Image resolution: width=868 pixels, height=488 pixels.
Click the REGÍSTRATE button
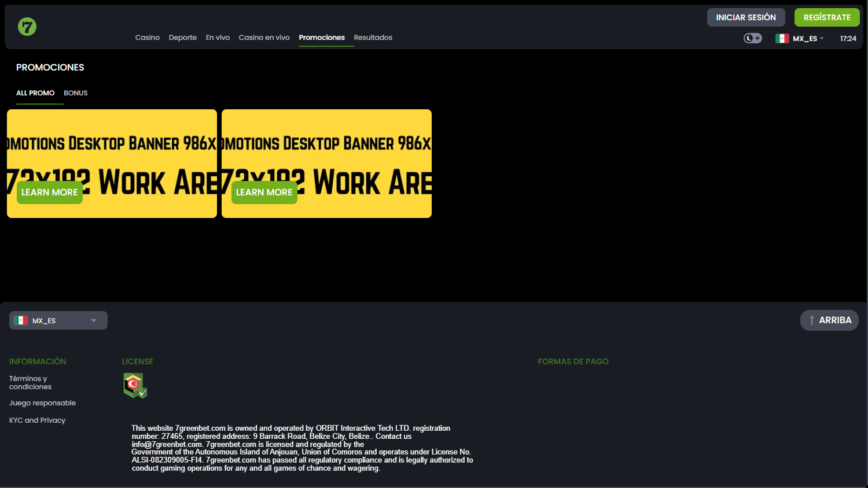click(x=827, y=17)
